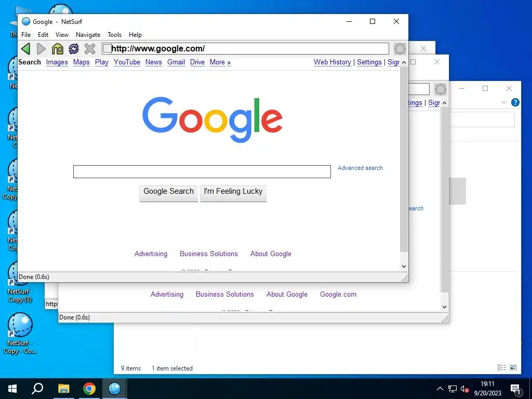
Task: Open the View menu
Action: [62, 35]
